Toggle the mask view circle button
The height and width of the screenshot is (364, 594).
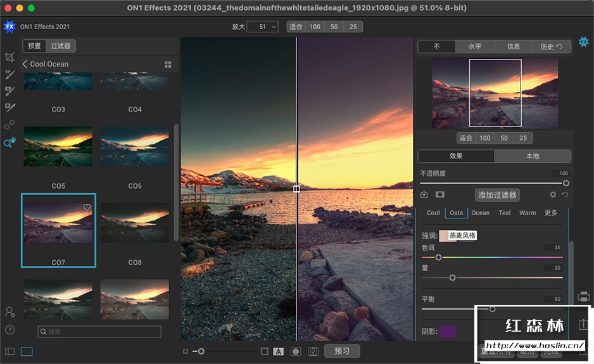tap(295, 351)
